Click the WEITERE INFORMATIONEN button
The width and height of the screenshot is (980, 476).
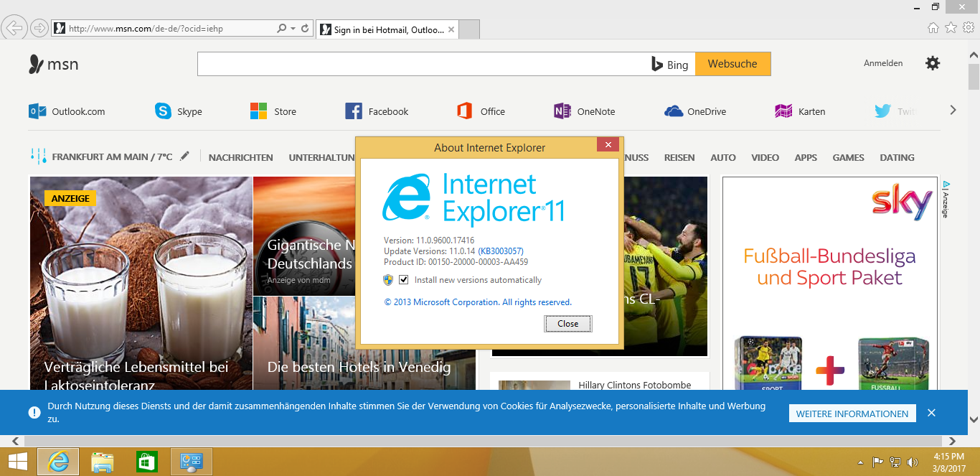point(852,414)
